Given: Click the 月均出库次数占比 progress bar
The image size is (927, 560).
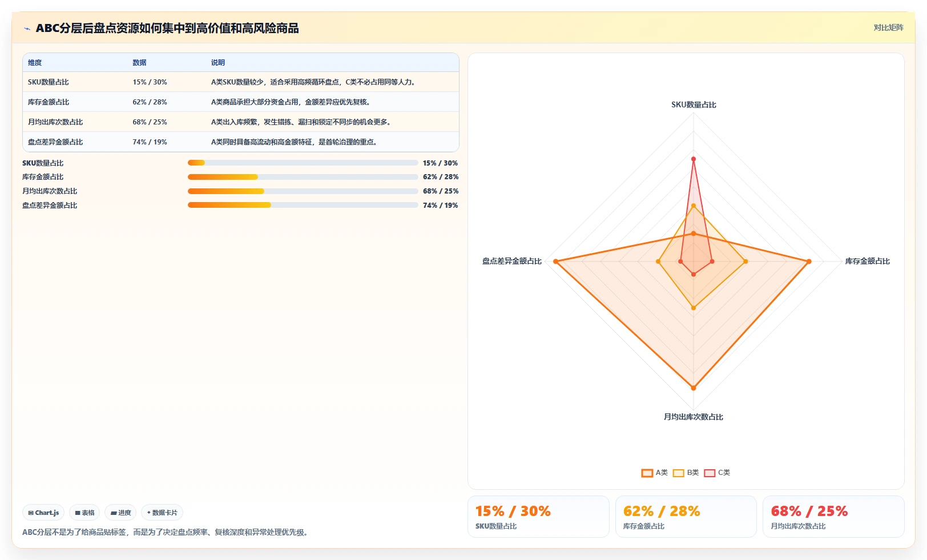Looking at the screenshot, I should pyautogui.click(x=303, y=191).
